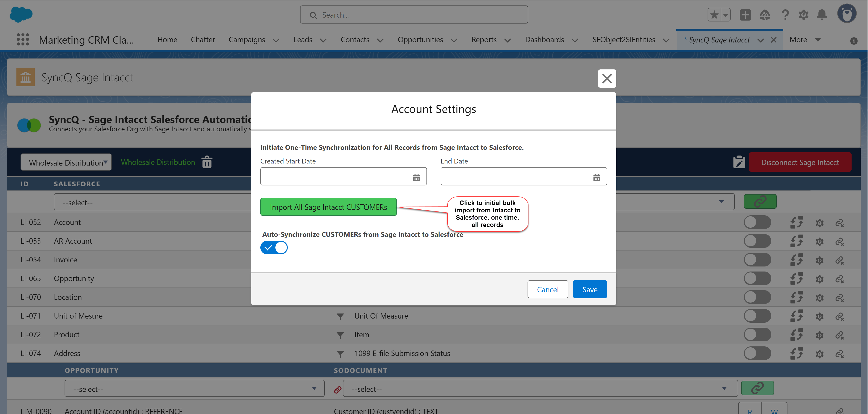Viewport: 868px width, 414px height.
Task: Click green link icon in Salesforce select row
Action: (x=760, y=202)
